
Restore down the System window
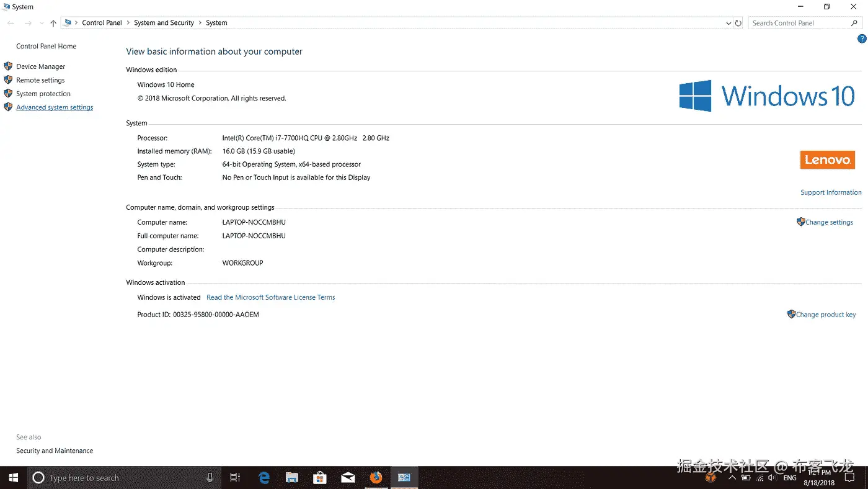826,7
